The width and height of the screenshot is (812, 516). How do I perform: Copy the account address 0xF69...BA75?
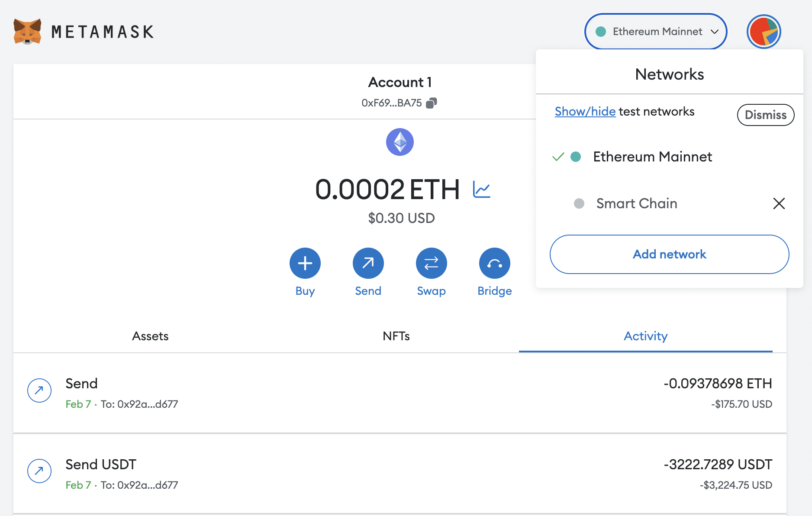(432, 103)
